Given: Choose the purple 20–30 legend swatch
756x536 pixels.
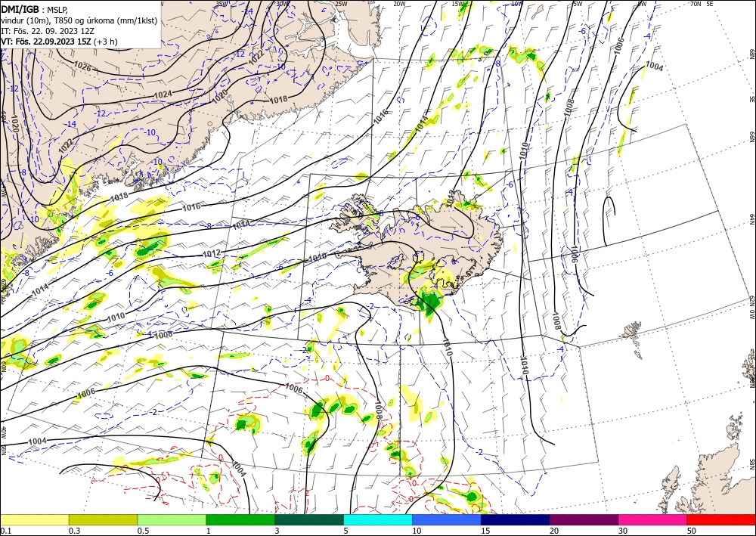Looking at the screenshot, I should 584,519.
